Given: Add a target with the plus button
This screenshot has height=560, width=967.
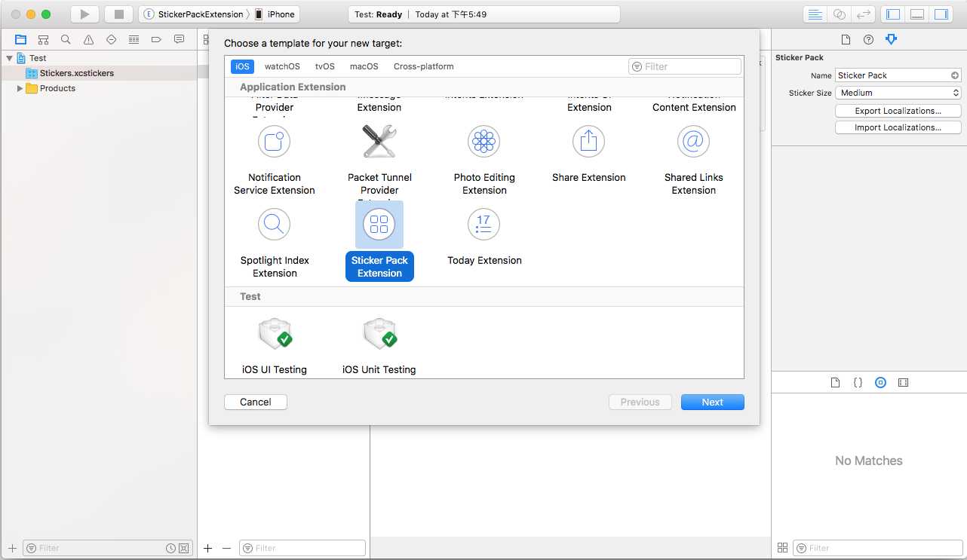Looking at the screenshot, I should tap(208, 548).
